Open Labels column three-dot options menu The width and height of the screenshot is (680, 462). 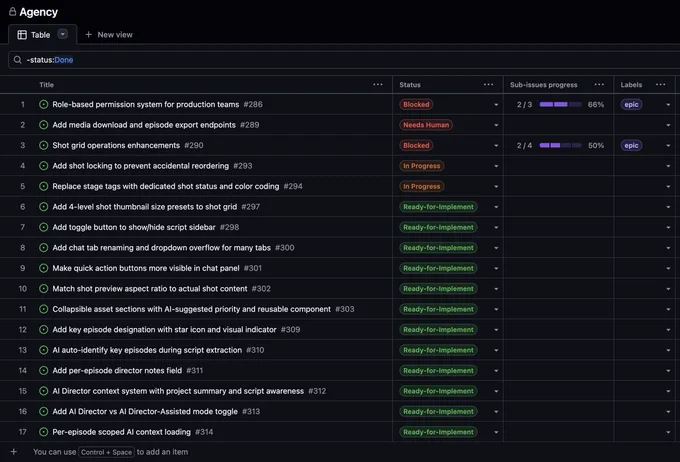[x=660, y=85]
